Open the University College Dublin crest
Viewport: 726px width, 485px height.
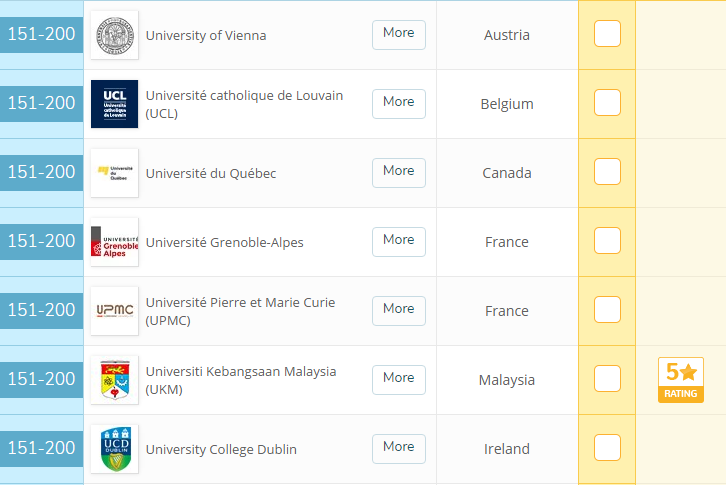coord(114,449)
